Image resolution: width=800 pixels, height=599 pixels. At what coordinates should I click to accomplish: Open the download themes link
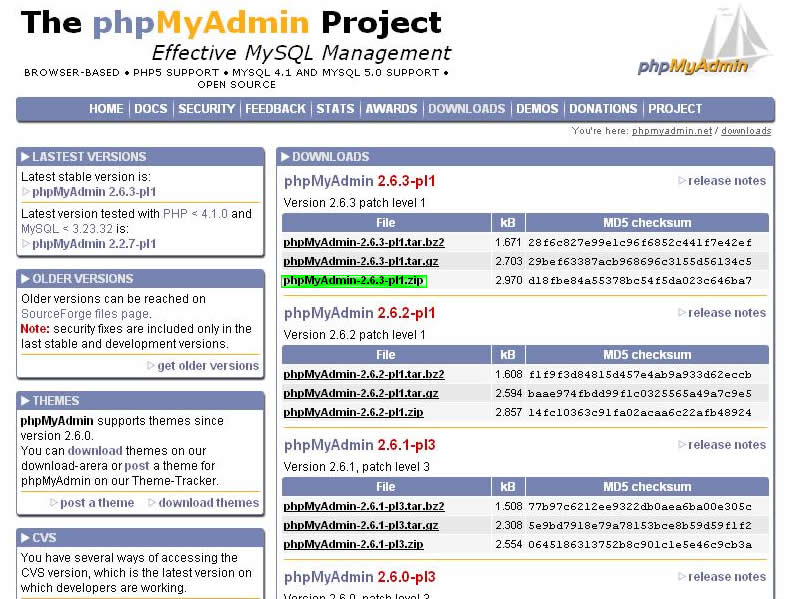pyautogui.click(x=209, y=503)
